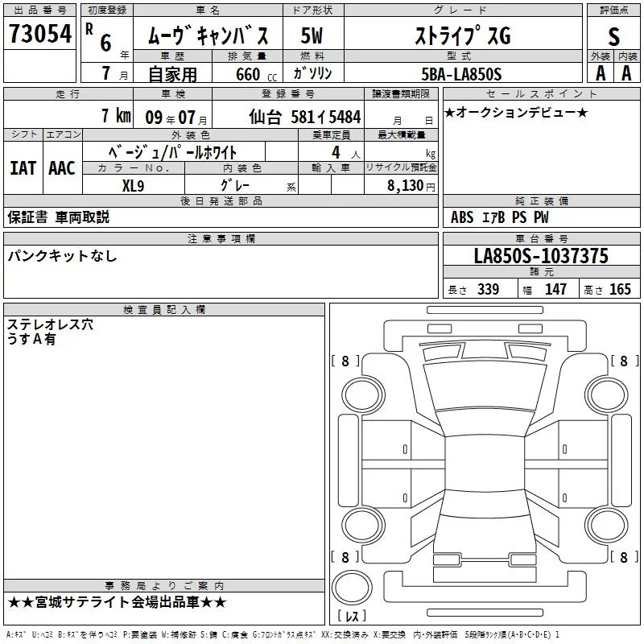644x644 pixels.
Task: Click the リサイクル預託金 header
Action: click(401, 167)
